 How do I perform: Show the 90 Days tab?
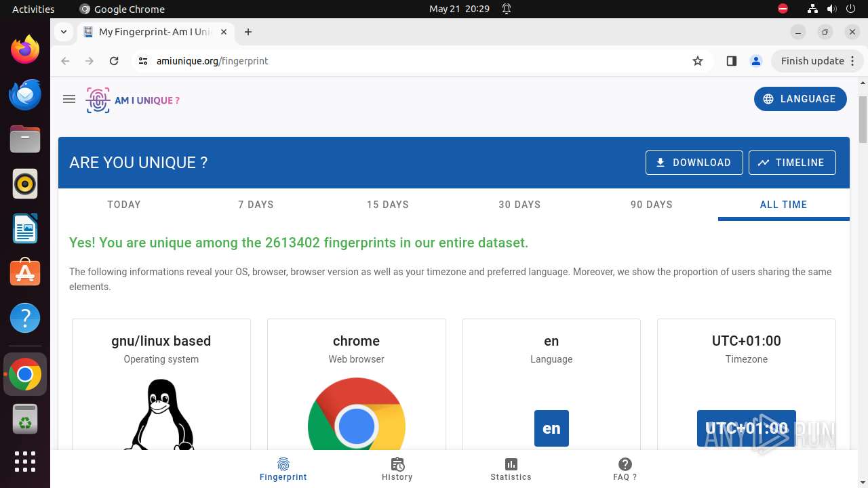(x=652, y=205)
